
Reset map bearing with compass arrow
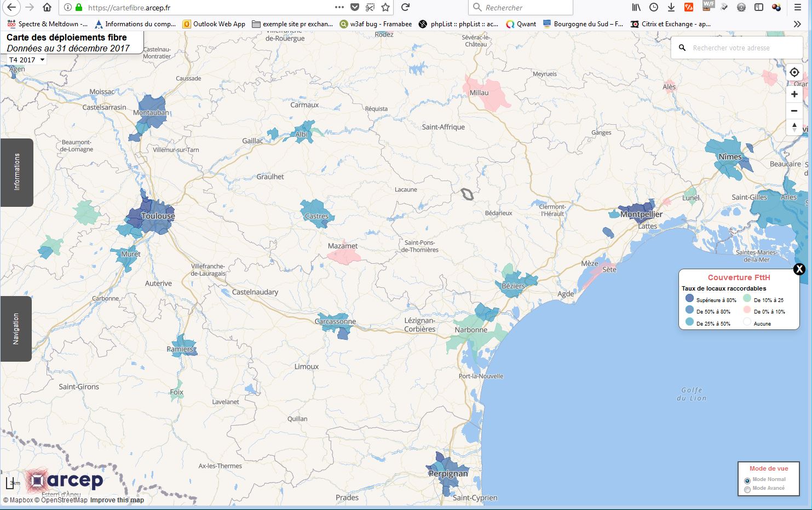[x=794, y=127]
